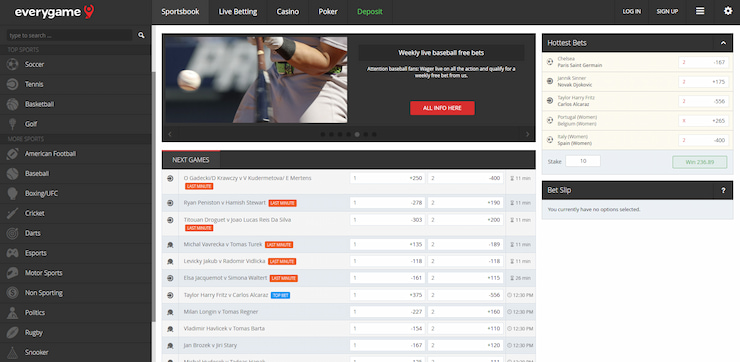Screen dimensions: 740x362
Task: Select the first banner carousel dot
Action: pyautogui.click(x=323, y=135)
